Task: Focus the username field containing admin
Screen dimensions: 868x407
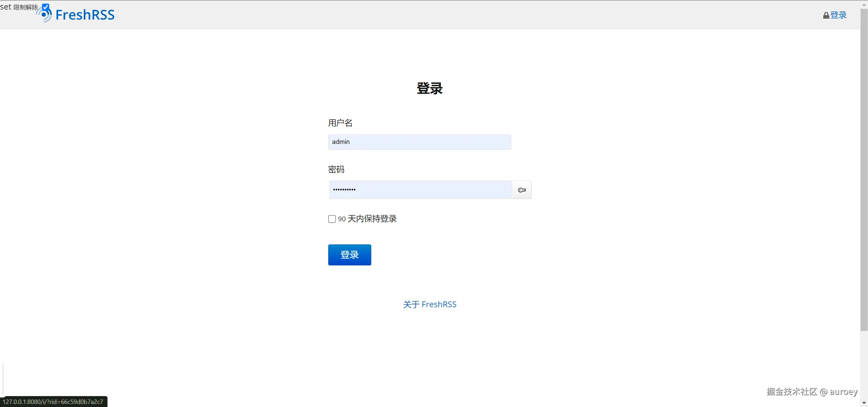Action: [419, 142]
